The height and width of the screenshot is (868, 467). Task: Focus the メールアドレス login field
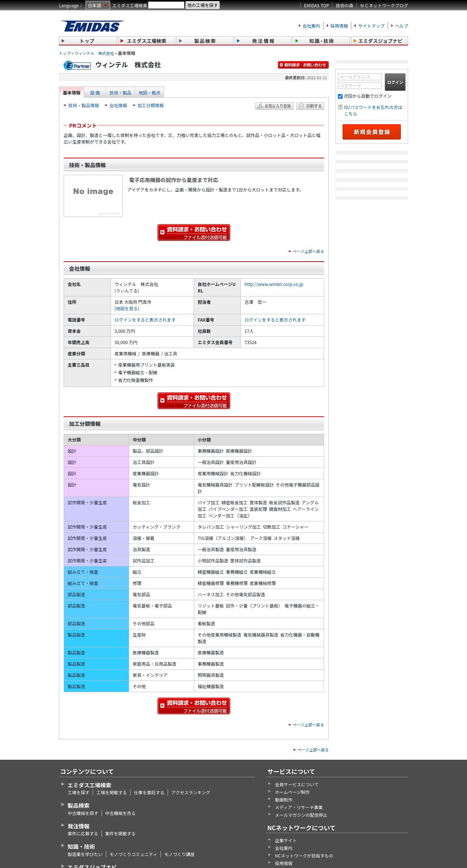360,77
